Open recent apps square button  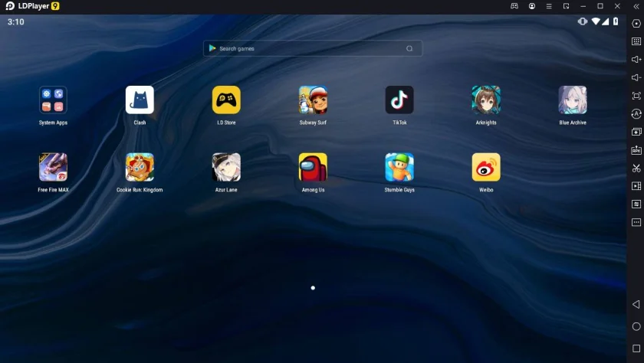point(636,348)
